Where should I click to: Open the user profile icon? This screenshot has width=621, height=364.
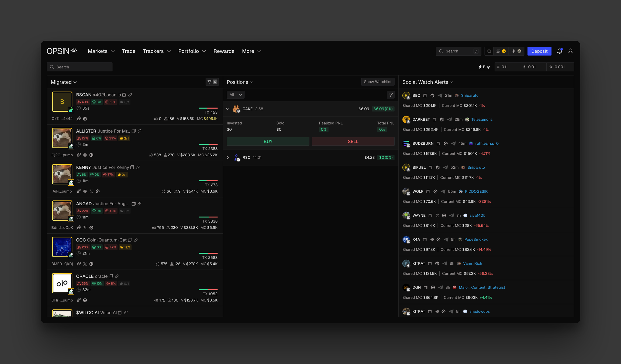pyautogui.click(x=570, y=51)
